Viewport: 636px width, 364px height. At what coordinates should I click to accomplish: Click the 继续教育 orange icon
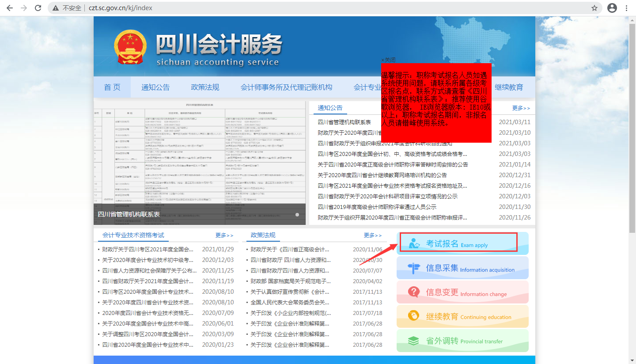point(413,316)
